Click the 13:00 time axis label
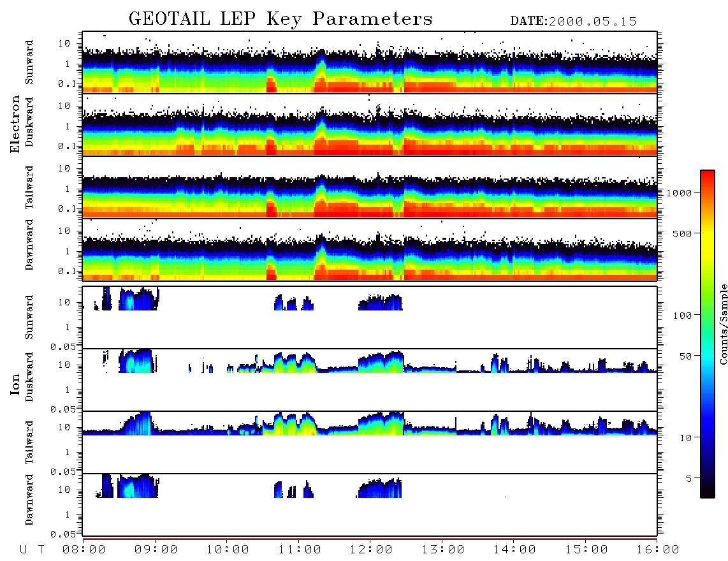 click(443, 550)
